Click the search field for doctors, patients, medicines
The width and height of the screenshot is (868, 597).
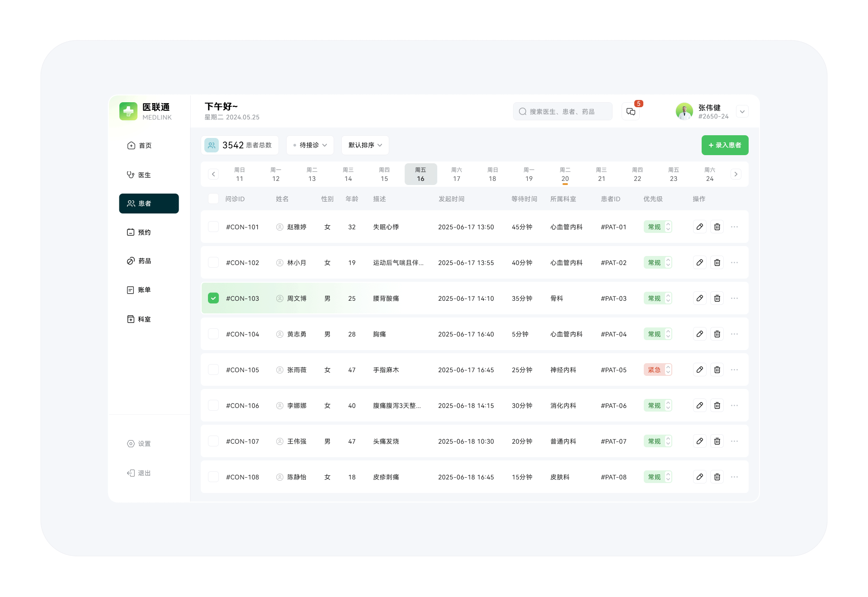coord(563,111)
